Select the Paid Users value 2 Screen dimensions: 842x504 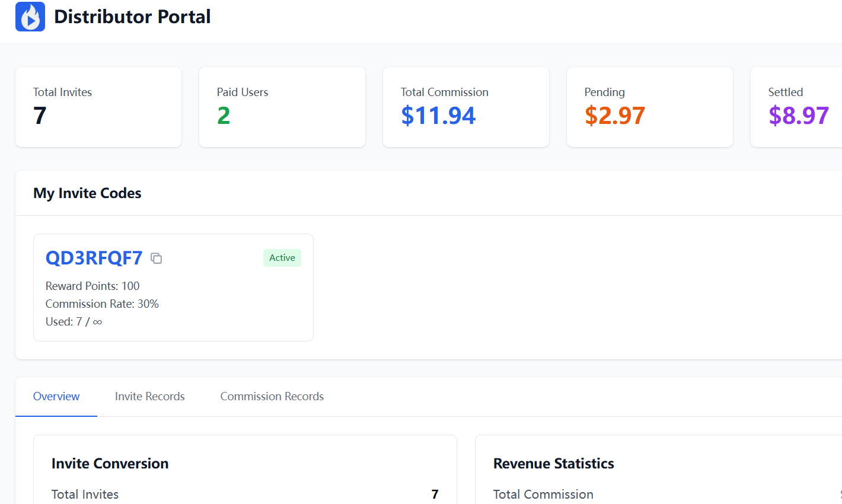click(x=224, y=116)
